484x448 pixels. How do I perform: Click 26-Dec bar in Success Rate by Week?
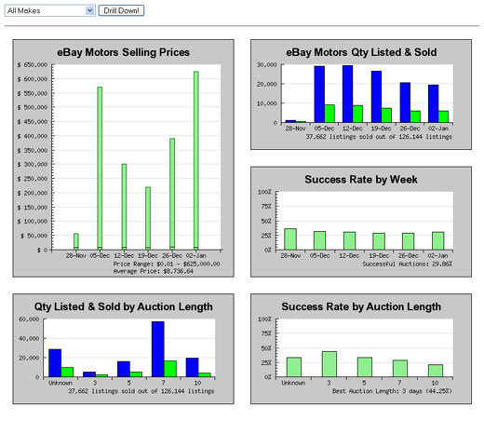pyautogui.click(x=409, y=241)
